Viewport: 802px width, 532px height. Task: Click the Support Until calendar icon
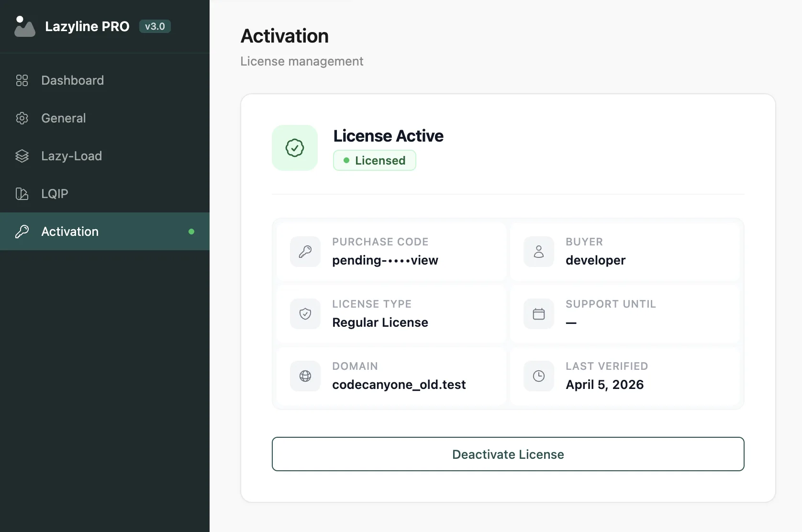pyautogui.click(x=539, y=314)
